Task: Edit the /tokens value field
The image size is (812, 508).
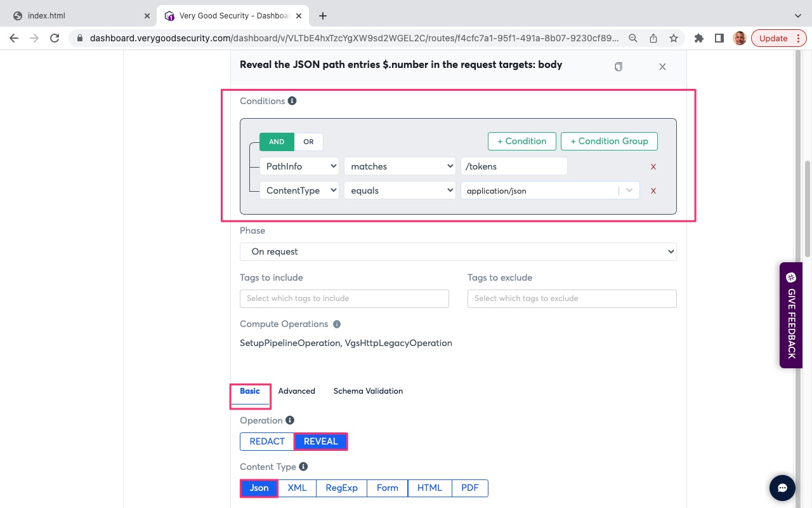Action: [514, 166]
